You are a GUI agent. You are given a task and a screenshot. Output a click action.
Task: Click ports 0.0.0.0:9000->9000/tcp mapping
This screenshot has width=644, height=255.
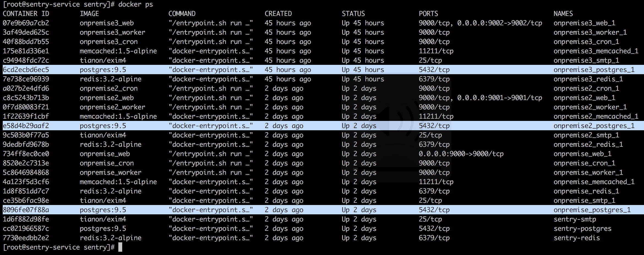tap(461, 154)
